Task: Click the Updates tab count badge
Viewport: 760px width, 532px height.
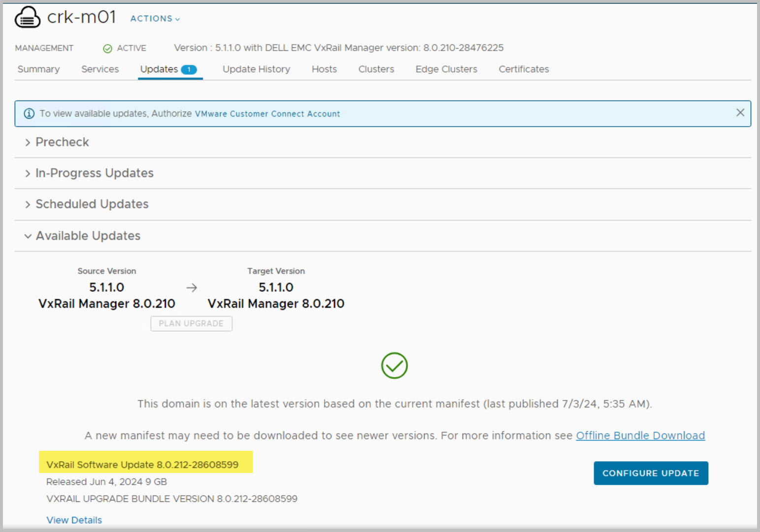Action: (189, 69)
